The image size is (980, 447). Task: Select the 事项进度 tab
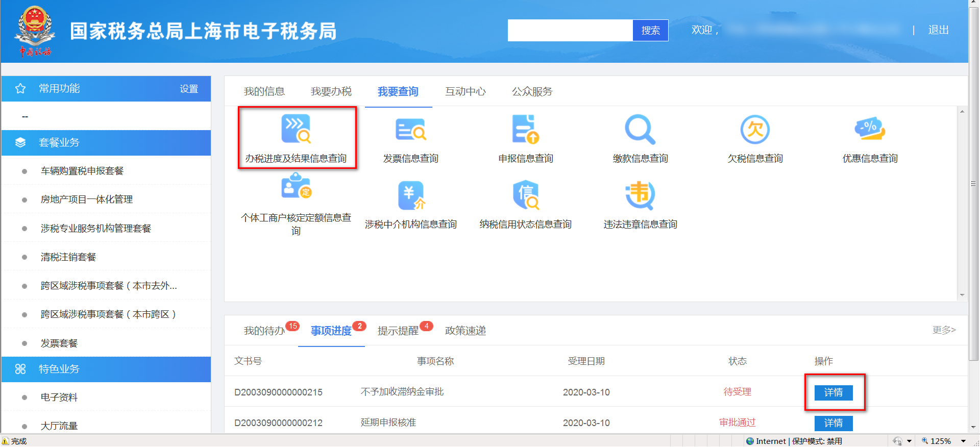[331, 331]
